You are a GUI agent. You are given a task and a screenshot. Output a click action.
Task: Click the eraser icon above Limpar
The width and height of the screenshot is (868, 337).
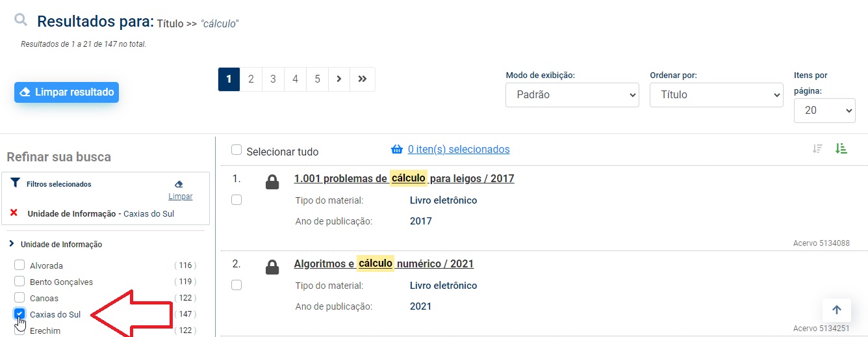click(x=179, y=184)
